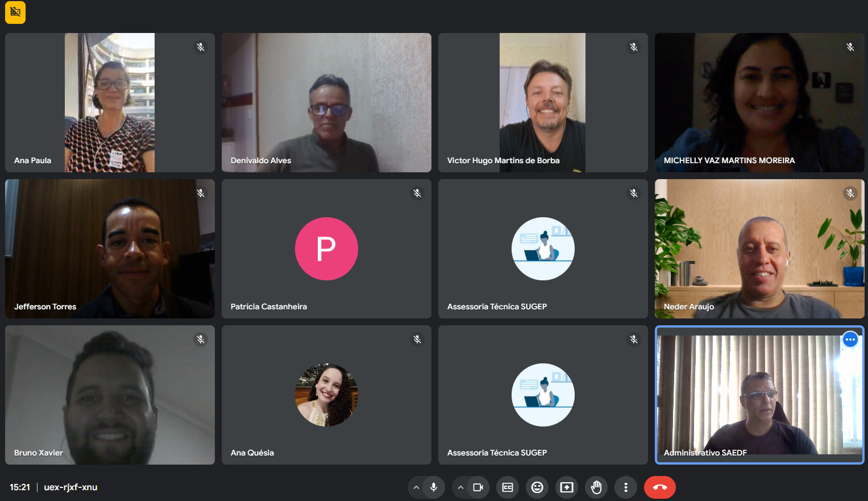Click the present screen button
Image resolution: width=868 pixels, height=501 pixels.
point(567,487)
